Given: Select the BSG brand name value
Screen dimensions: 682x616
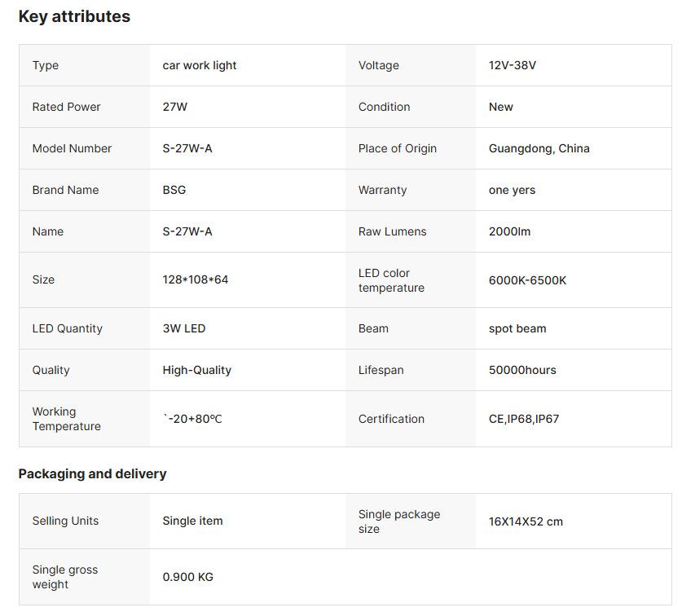Looking at the screenshot, I should point(174,190).
